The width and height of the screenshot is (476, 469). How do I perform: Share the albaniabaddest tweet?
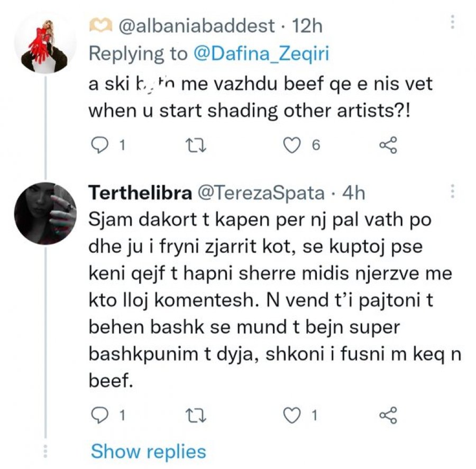pyautogui.click(x=388, y=145)
